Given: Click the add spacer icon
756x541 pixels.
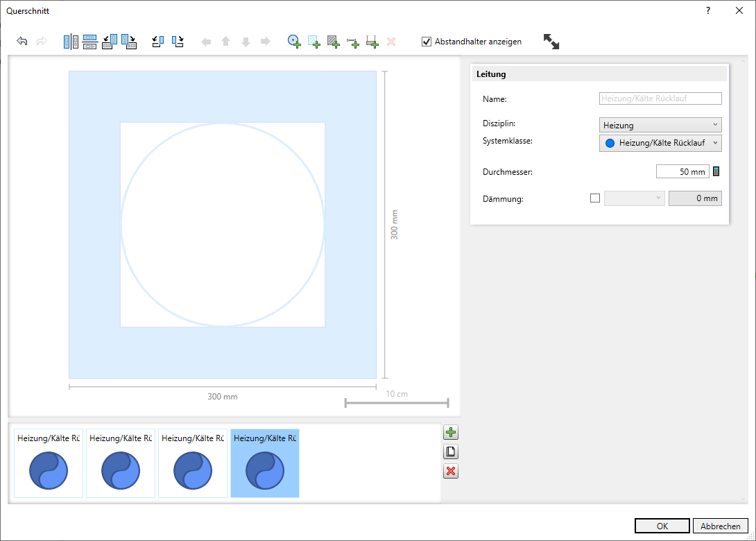Looking at the screenshot, I should click(354, 43).
